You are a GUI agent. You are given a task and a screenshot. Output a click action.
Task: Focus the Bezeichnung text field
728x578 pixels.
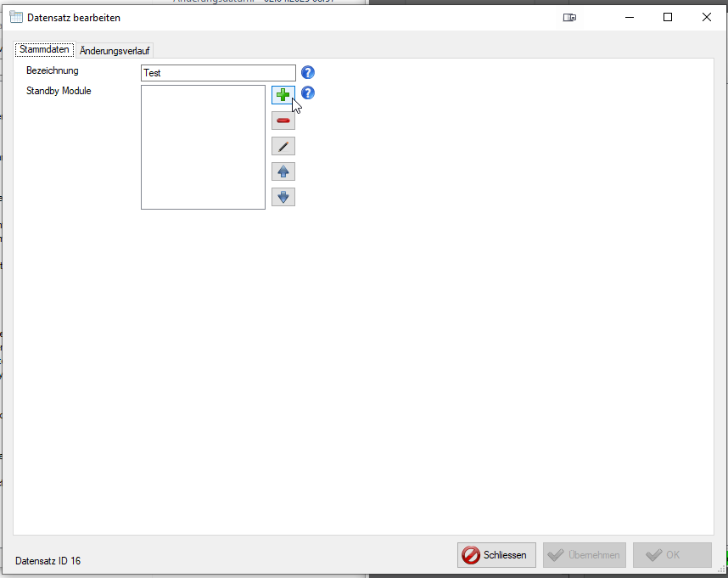(218, 73)
